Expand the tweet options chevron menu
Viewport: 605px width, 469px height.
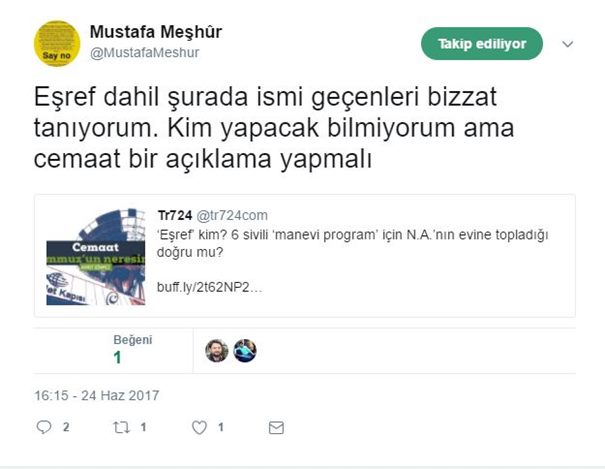click(568, 44)
